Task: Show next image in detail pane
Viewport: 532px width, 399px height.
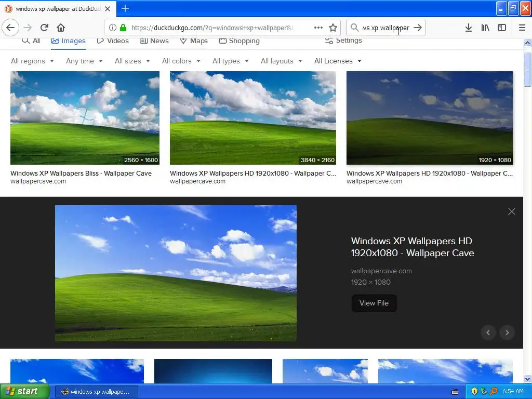Action: click(507, 332)
